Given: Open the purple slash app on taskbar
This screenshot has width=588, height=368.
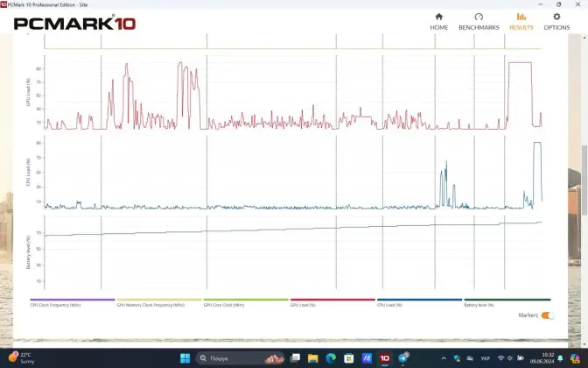Looking at the screenshot, I should (x=367, y=358).
